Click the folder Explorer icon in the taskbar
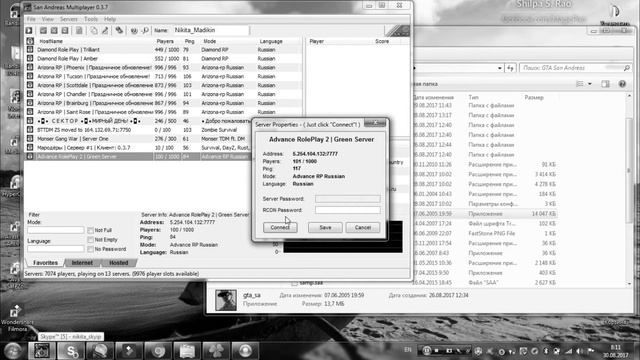Image resolution: width=640 pixels, height=360 pixels. tap(187, 351)
